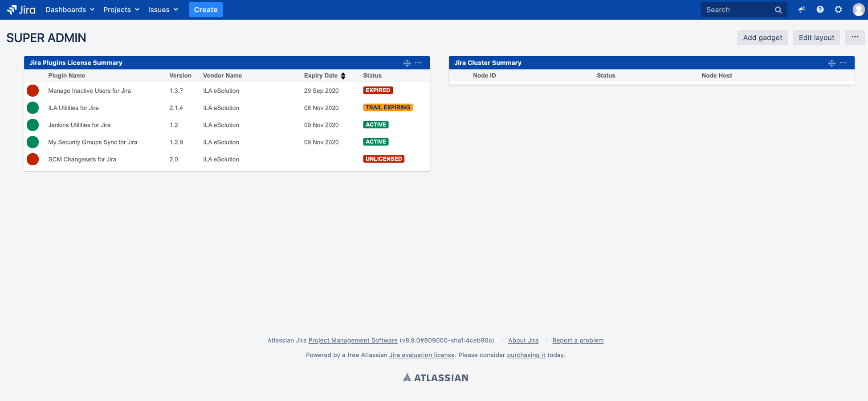Click Status header in Cluster Summary
Viewport: 868px width, 401px height.
[606, 76]
